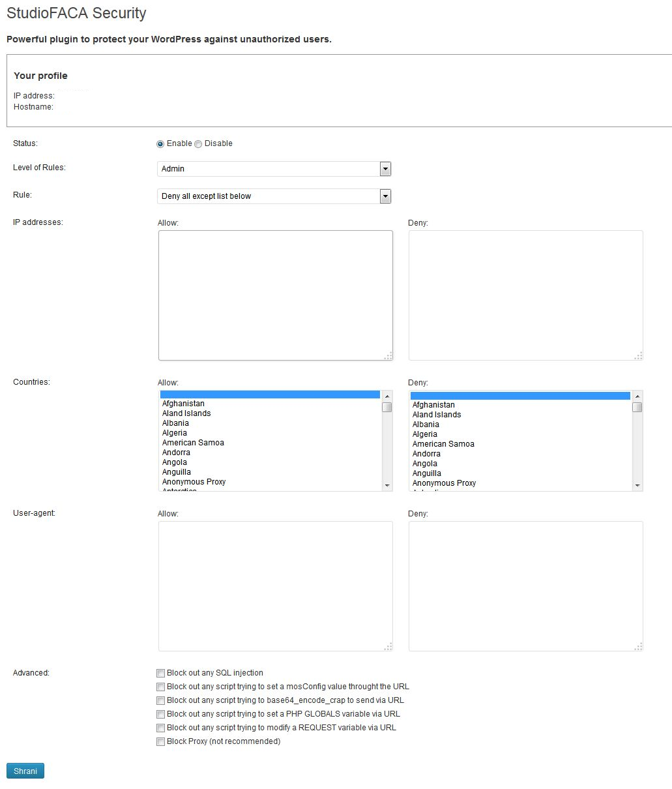Click resize grip of IP addresses Deny box
The image size is (672, 789).
click(x=639, y=355)
